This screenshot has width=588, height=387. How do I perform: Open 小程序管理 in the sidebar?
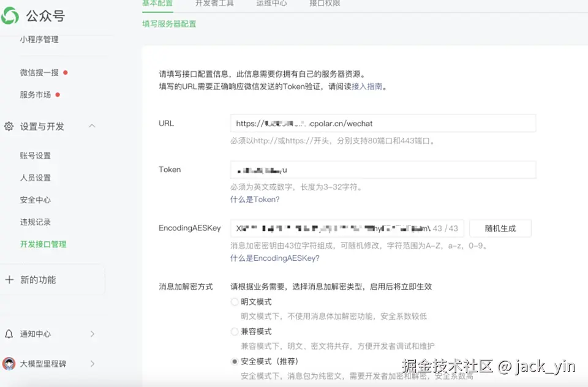coord(39,39)
